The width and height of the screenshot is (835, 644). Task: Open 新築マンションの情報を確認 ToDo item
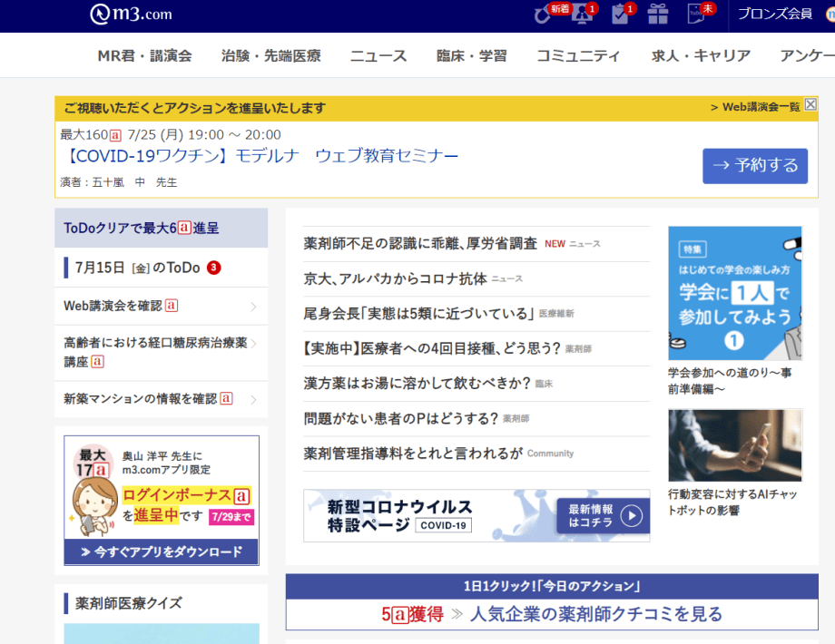[161, 399]
